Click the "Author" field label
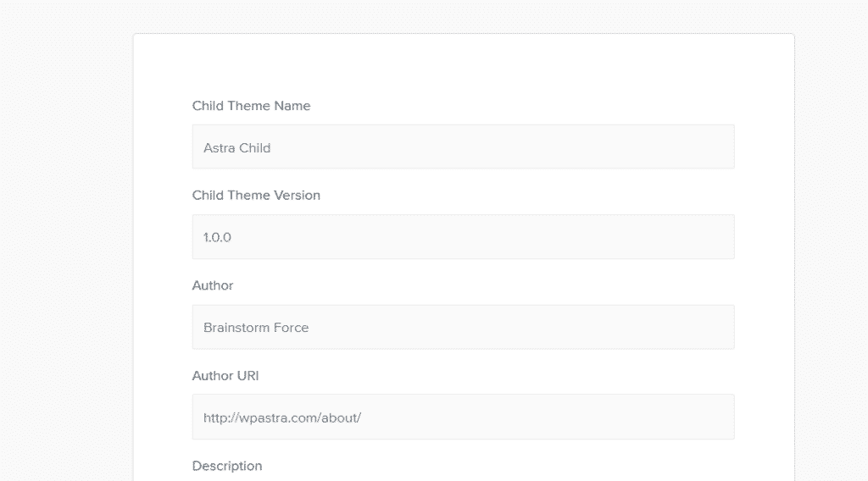The width and height of the screenshot is (868, 481). tap(213, 285)
